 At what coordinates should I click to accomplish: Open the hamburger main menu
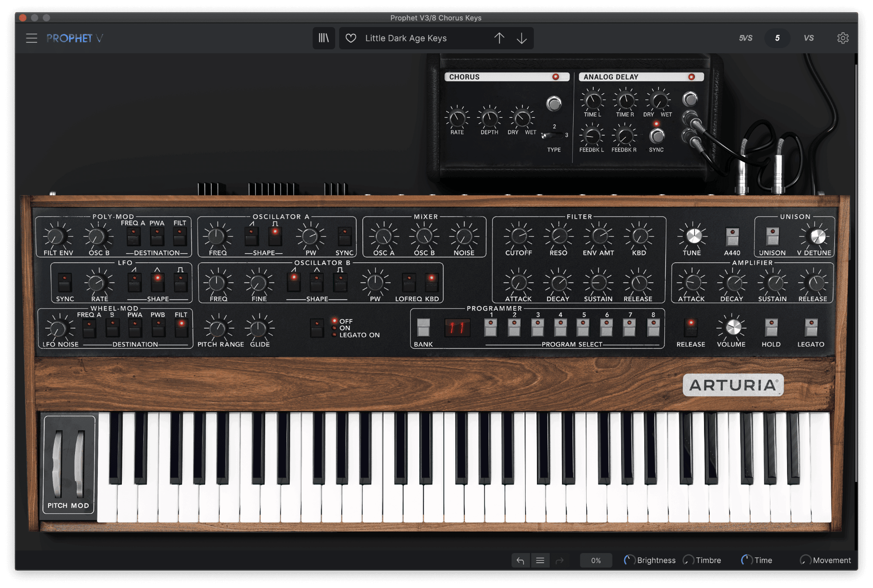point(31,38)
